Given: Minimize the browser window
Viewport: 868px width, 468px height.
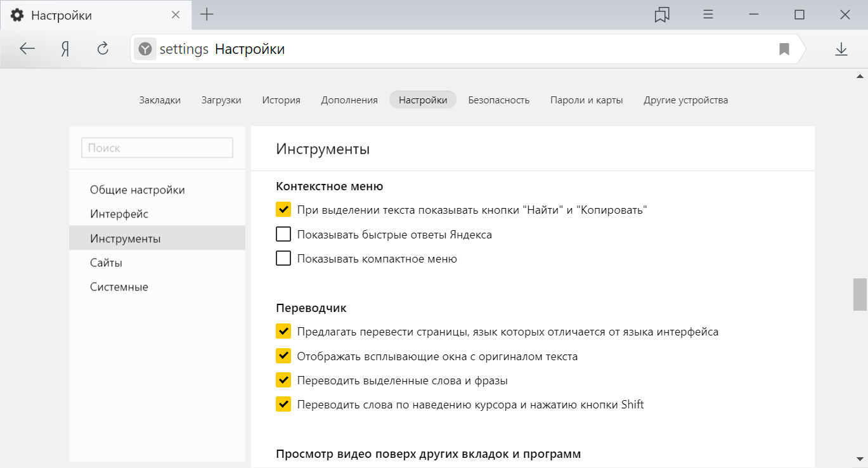Looking at the screenshot, I should point(755,15).
